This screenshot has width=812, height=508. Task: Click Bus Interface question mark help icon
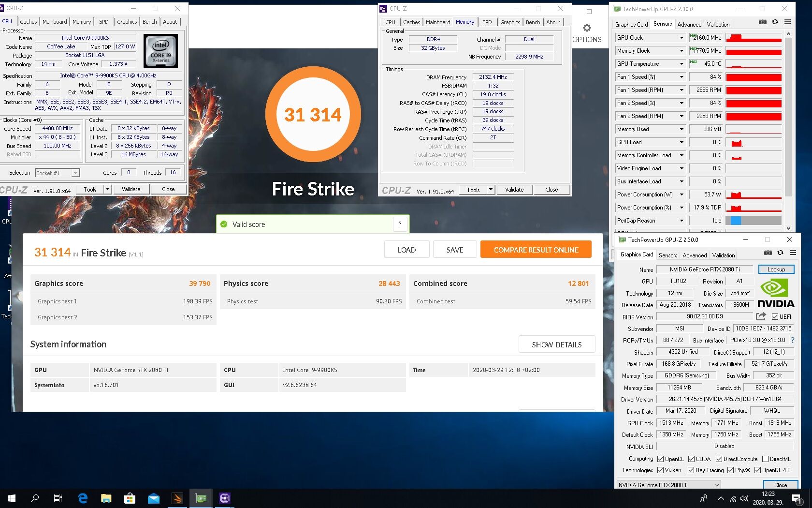[793, 340]
